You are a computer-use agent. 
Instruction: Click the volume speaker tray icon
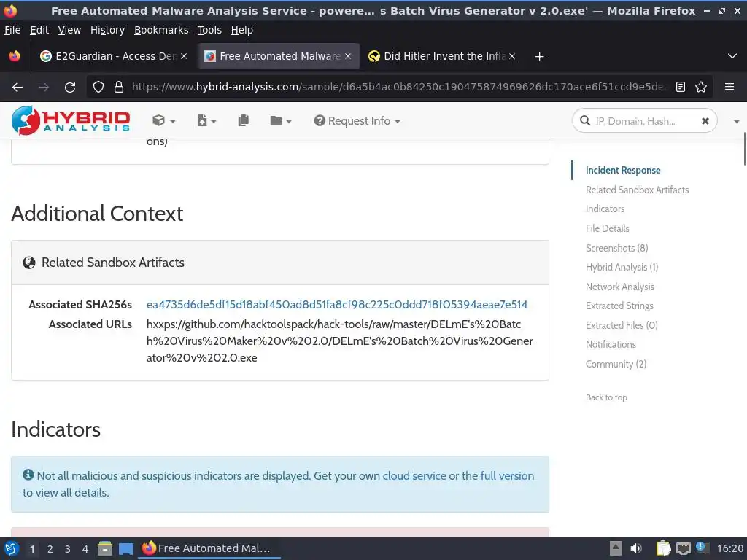pyautogui.click(x=636, y=548)
